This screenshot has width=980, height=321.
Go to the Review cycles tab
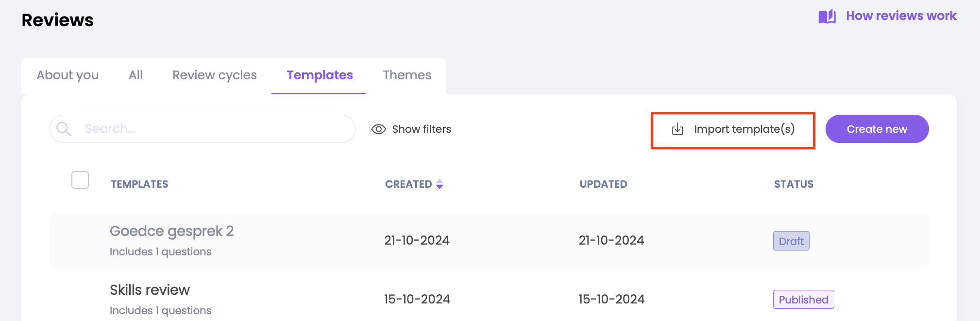coord(214,75)
